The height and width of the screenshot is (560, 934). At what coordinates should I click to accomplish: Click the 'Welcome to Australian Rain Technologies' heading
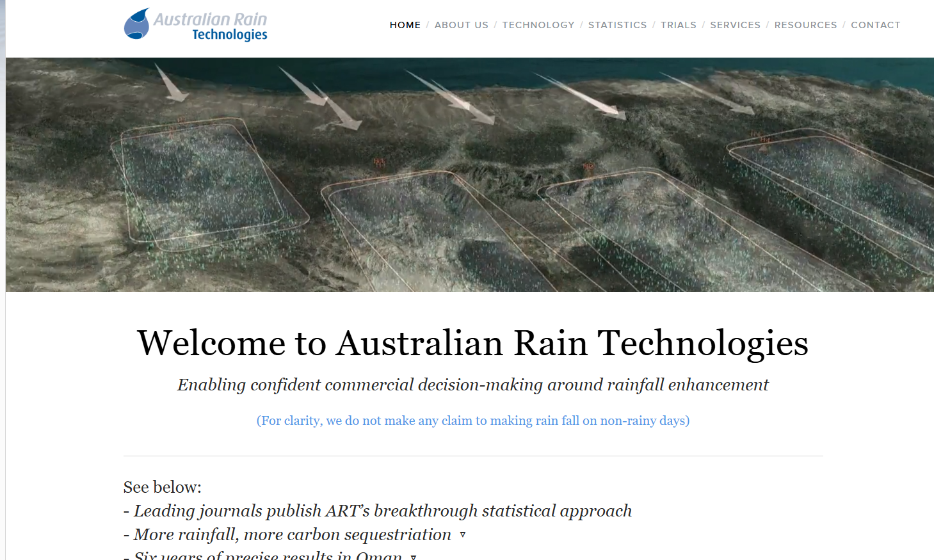[x=473, y=343]
